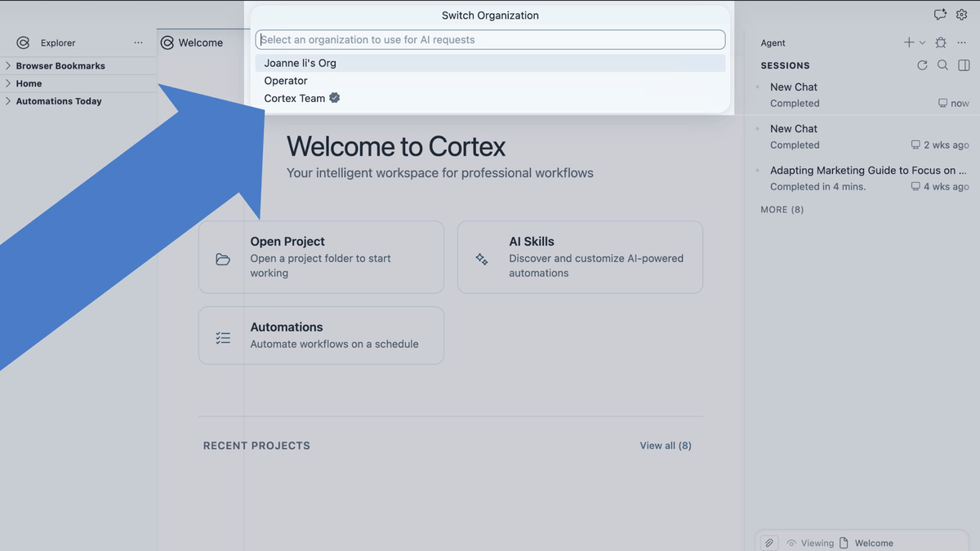Open the Automations card
The height and width of the screenshot is (551, 980).
click(321, 335)
